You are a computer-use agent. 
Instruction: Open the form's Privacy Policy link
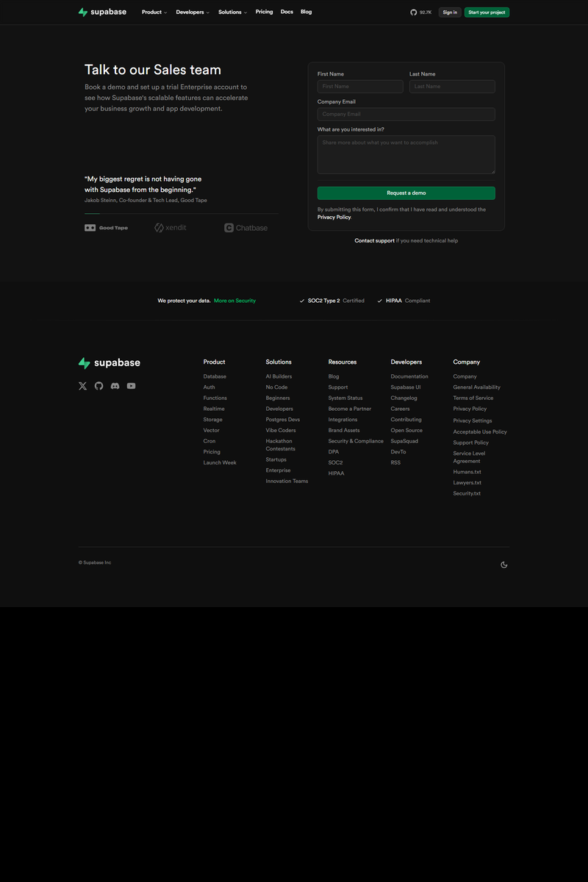point(334,218)
